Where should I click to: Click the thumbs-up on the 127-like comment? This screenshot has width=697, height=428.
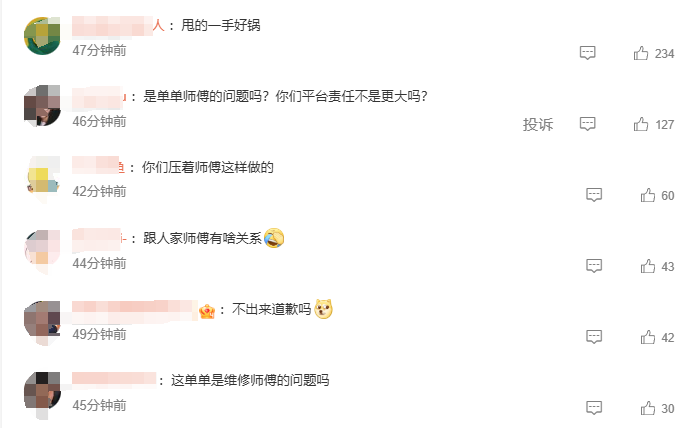click(x=641, y=124)
